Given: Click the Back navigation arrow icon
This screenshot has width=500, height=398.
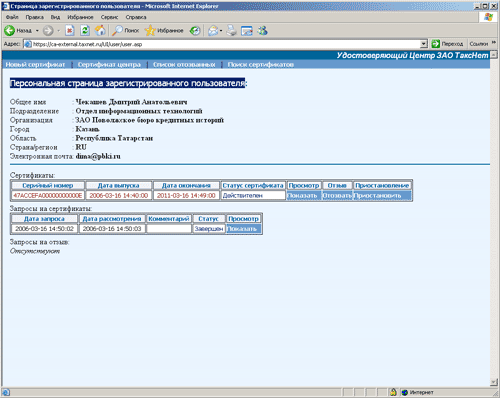Looking at the screenshot, I should point(10,31).
